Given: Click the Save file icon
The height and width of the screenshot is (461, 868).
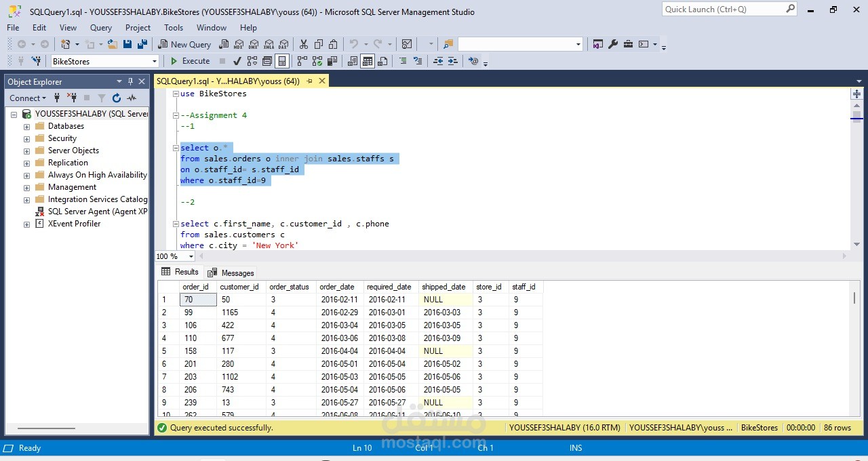Looking at the screenshot, I should point(127,44).
